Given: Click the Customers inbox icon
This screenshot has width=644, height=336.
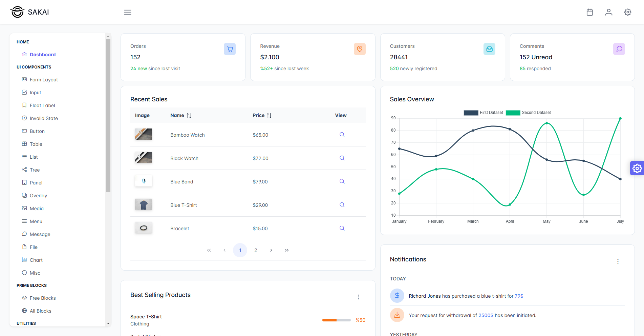Looking at the screenshot, I should pos(490,49).
